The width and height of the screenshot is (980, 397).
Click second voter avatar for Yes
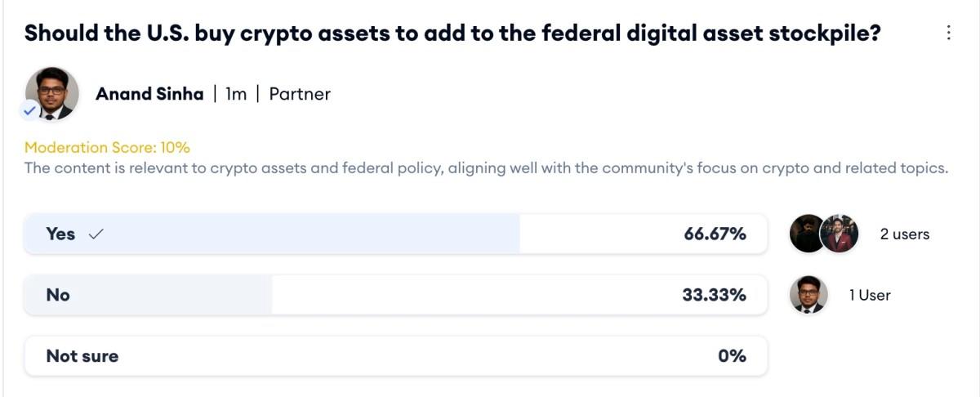coord(840,234)
